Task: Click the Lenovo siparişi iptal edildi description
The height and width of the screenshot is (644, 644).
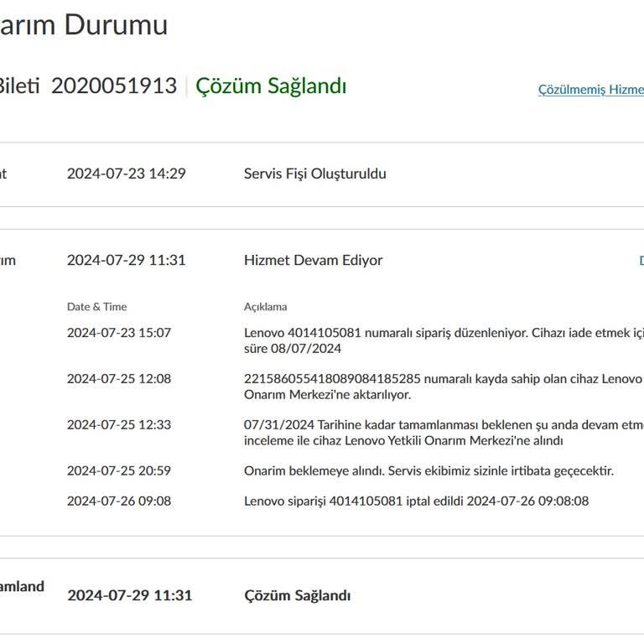Action: pyautogui.click(x=416, y=501)
